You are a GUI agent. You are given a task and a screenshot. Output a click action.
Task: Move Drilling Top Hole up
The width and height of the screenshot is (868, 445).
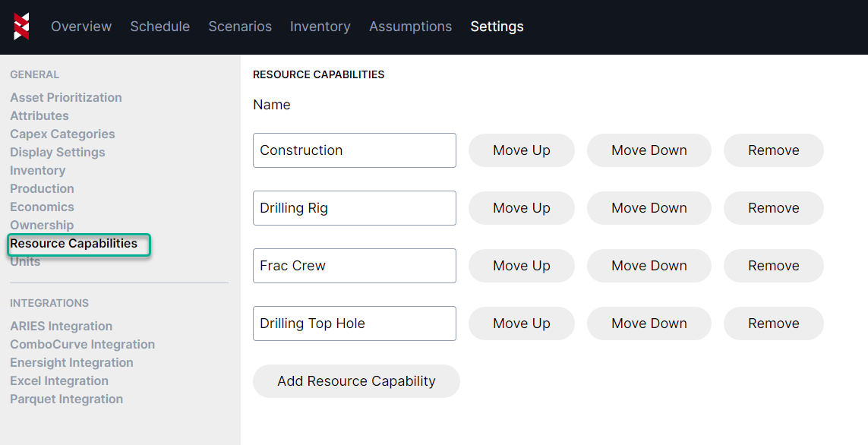(521, 323)
